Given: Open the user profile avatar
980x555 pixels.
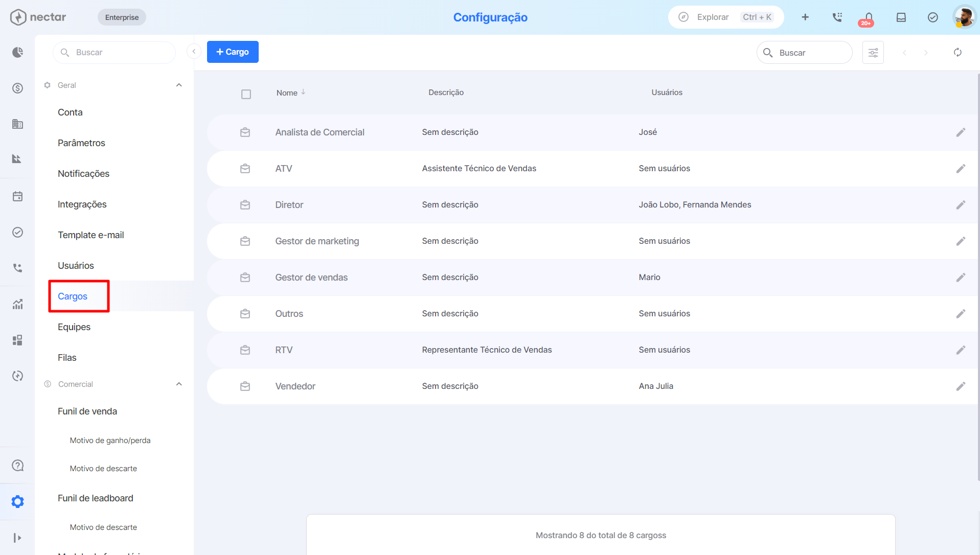Looking at the screenshot, I should click(x=964, y=17).
